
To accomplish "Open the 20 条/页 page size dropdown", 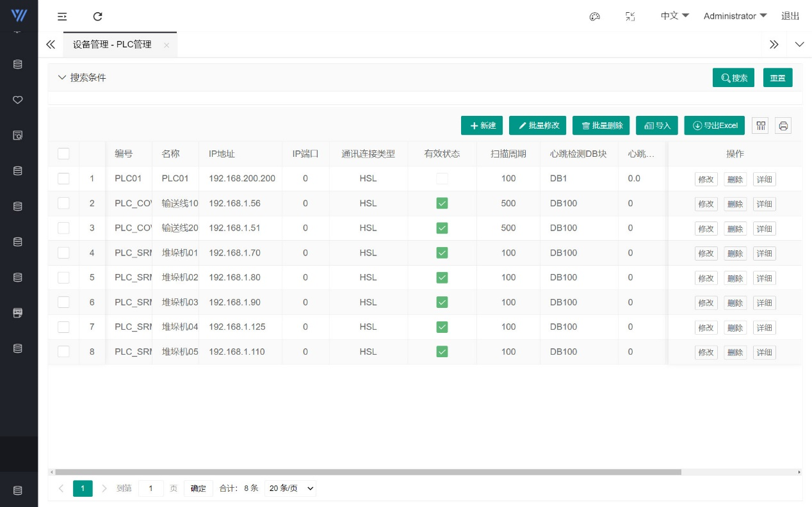I will coord(291,488).
